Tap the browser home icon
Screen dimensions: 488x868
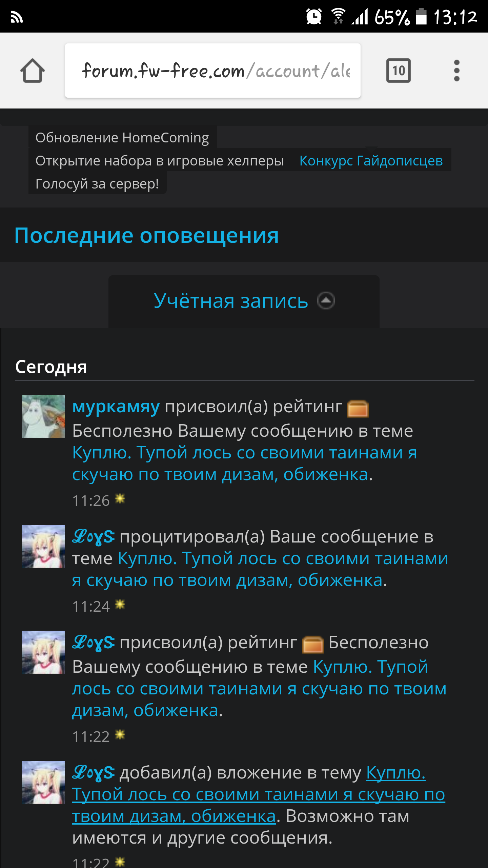[33, 71]
